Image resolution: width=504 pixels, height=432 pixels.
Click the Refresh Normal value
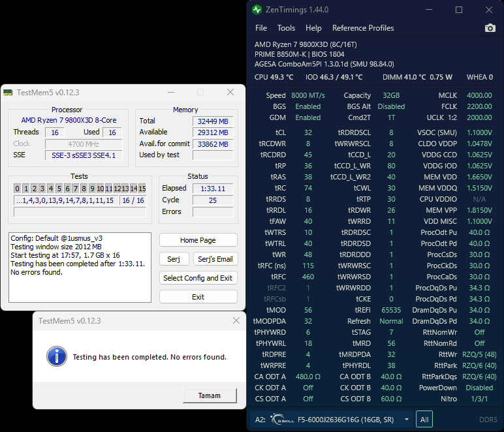point(391,321)
